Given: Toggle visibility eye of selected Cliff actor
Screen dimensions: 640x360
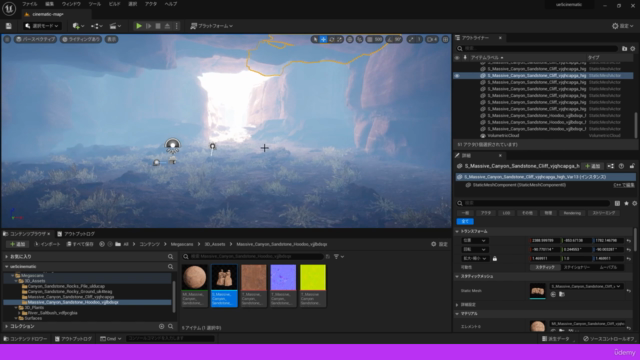Looking at the screenshot, I should coord(457,76).
